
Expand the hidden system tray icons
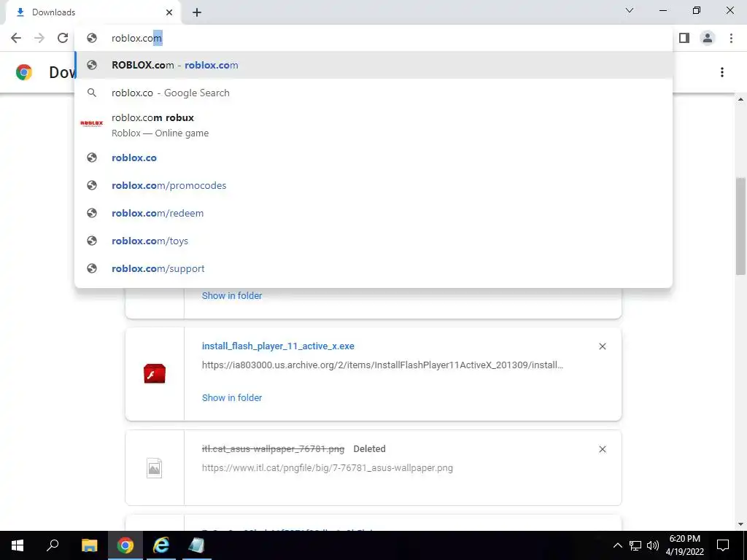coord(617,545)
